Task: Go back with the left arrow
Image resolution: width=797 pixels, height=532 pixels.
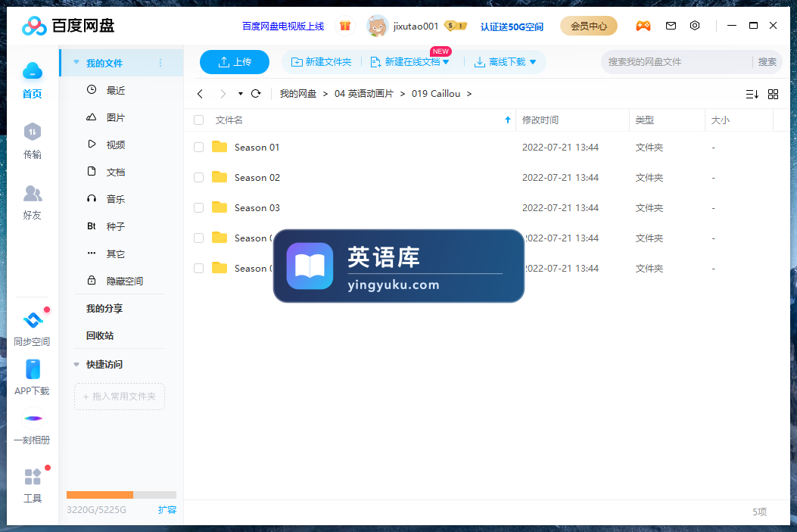Action: tap(201, 94)
